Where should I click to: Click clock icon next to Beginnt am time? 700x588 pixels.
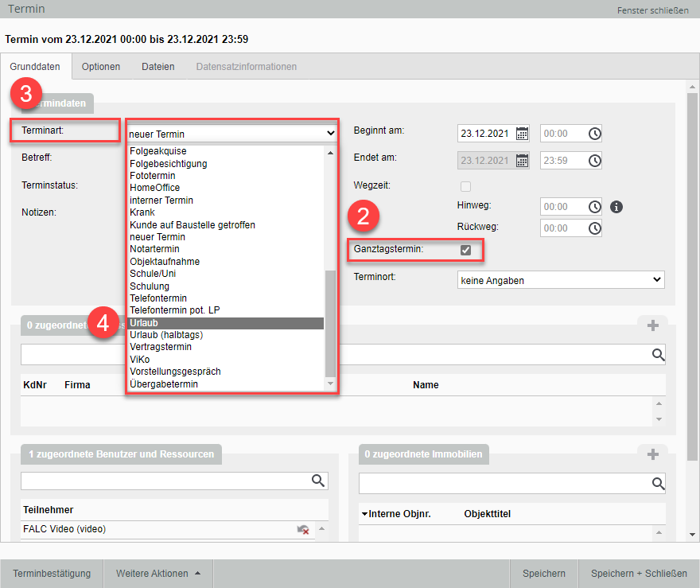click(594, 134)
